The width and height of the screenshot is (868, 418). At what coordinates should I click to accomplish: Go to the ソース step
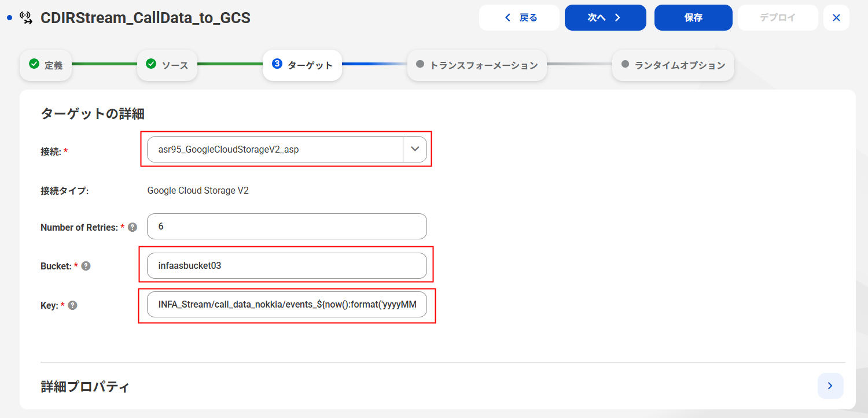[167, 65]
